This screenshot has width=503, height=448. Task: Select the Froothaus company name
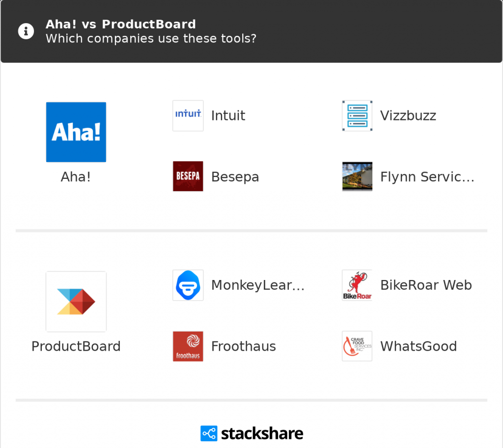click(x=243, y=346)
